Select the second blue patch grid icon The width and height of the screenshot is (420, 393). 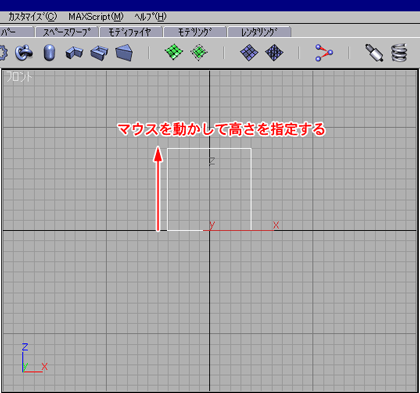(274, 53)
